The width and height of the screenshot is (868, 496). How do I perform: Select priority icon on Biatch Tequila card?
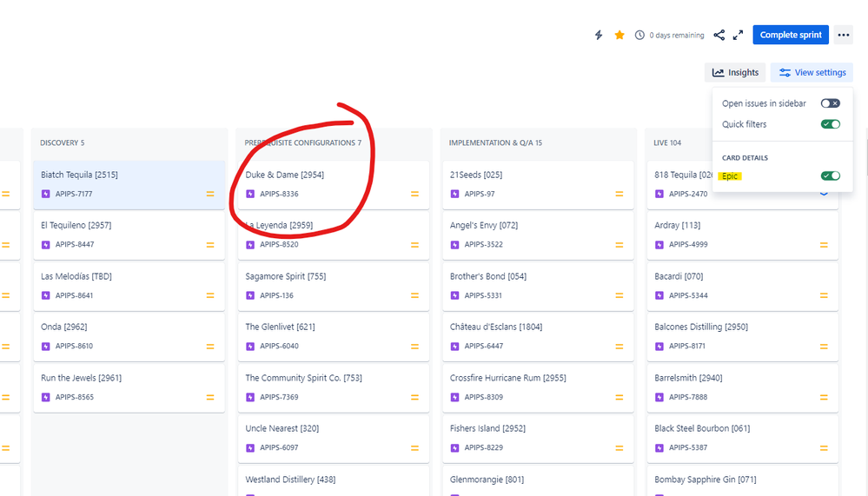pos(210,194)
